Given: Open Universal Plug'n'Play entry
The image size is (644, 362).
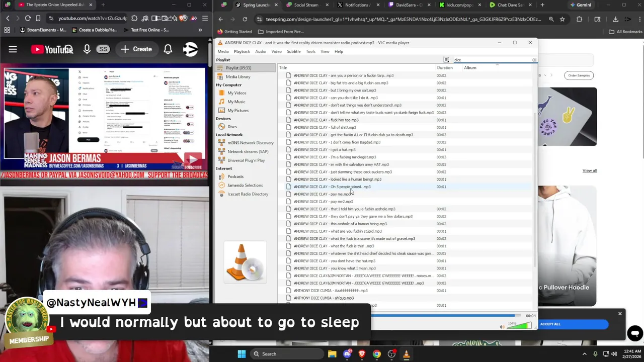Looking at the screenshot, I should point(246,160).
